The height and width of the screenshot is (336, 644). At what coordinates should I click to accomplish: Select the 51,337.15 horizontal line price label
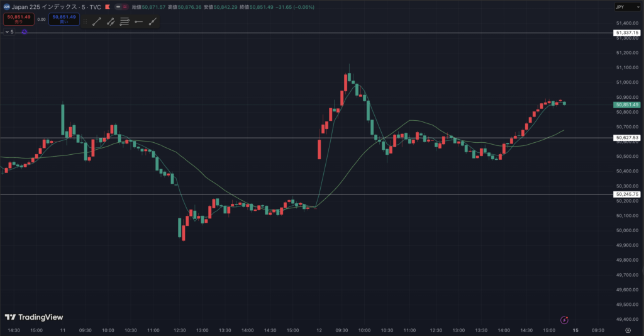pos(627,33)
